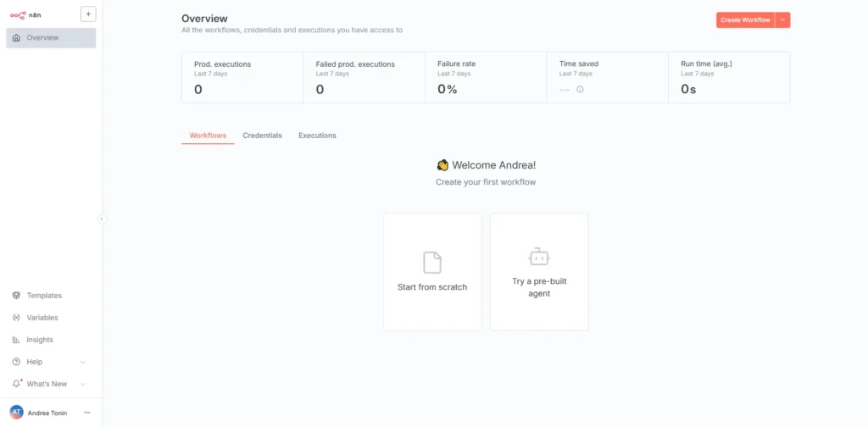Image resolution: width=868 pixels, height=427 pixels.
Task: Select the Workflows tab
Action: [208, 136]
